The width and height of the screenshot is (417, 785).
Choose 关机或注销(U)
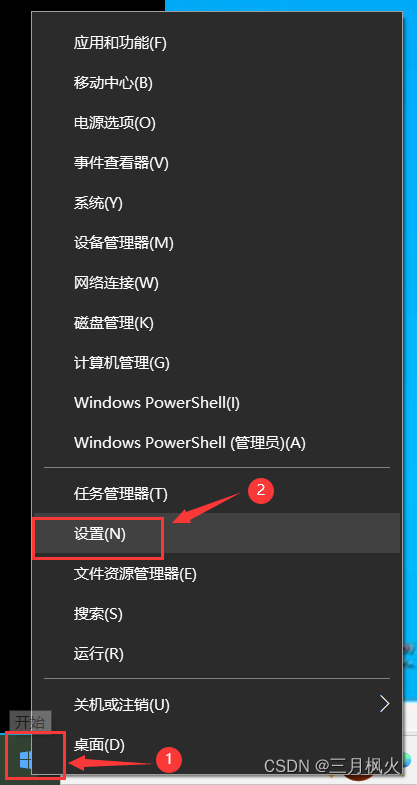point(122,705)
